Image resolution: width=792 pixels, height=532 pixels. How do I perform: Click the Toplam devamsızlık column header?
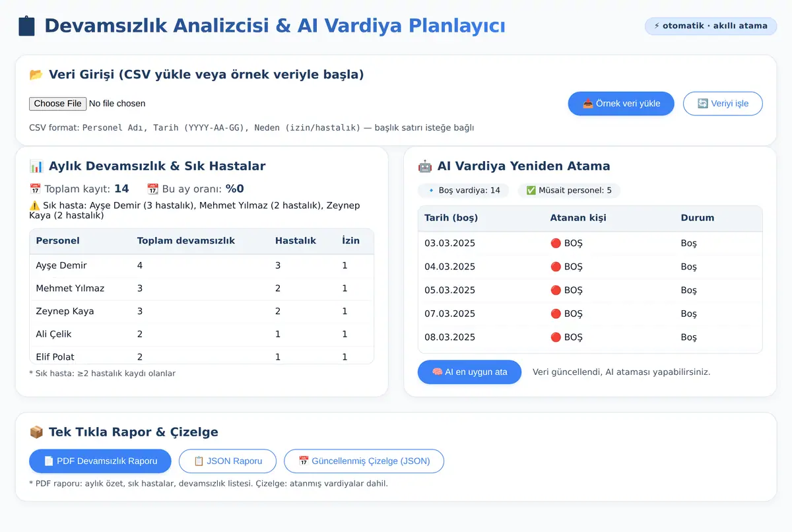click(186, 241)
